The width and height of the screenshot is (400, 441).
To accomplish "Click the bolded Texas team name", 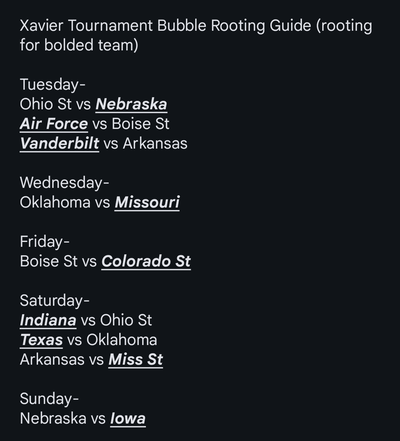I will [41, 340].
